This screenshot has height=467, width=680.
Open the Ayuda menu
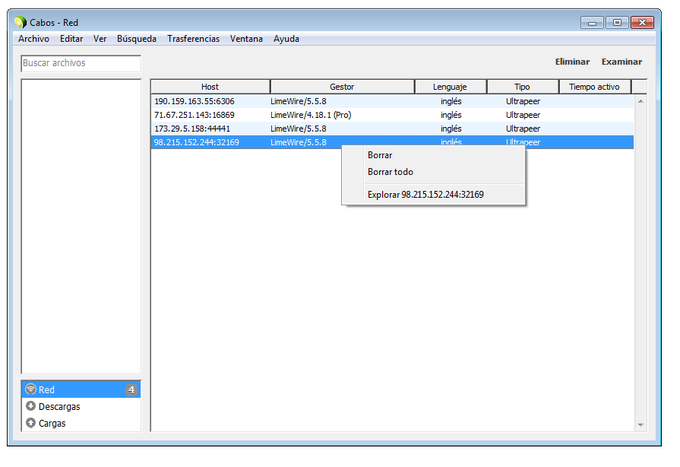click(286, 39)
